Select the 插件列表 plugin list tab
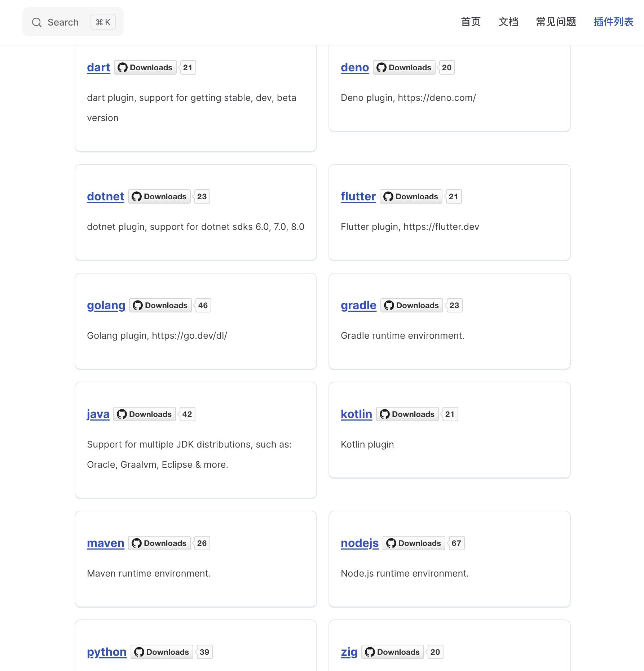 [x=613, y=22]
